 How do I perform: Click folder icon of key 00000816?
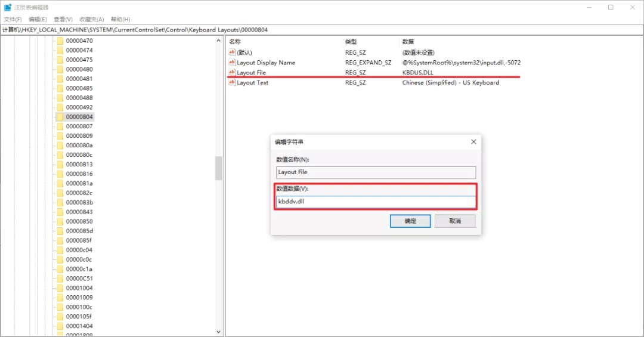point(60,174)
